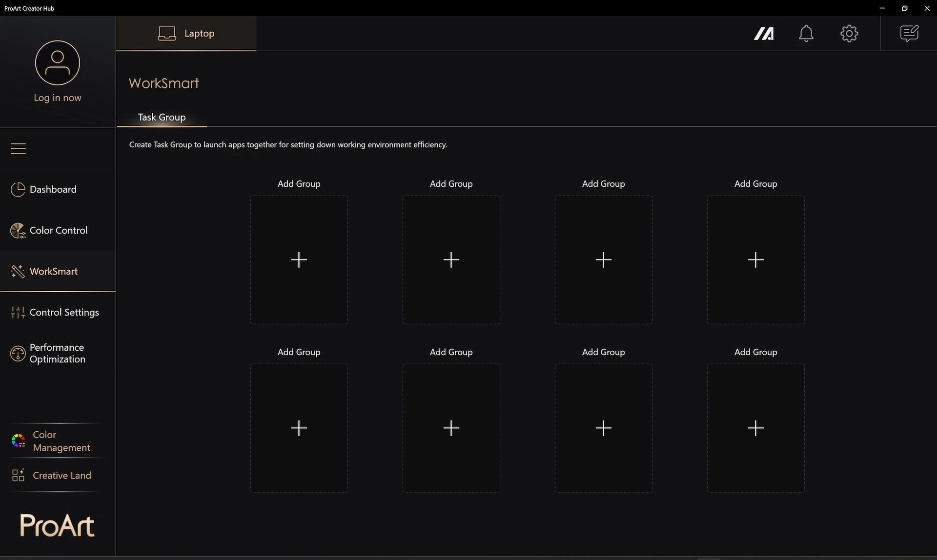
Task: Click Add Group text above first bottom-row card
Action: [299, 352]
